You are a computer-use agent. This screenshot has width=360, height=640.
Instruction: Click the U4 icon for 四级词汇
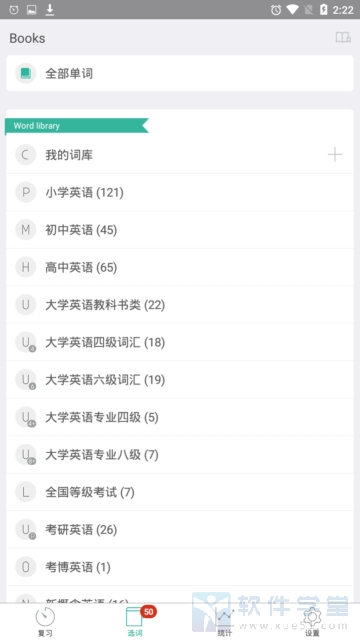pyautogui.click(x=26, y=342)
